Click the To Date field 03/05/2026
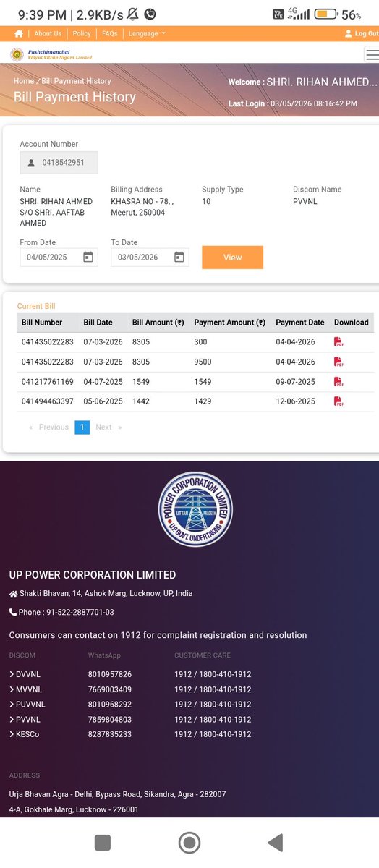 click(150, 258)
